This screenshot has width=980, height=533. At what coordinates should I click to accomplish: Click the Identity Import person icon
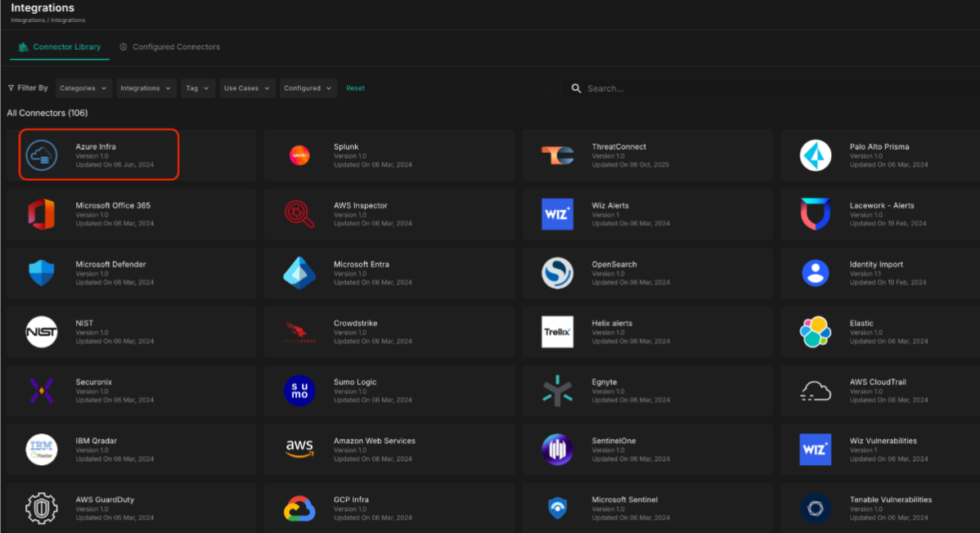(815, 272)
